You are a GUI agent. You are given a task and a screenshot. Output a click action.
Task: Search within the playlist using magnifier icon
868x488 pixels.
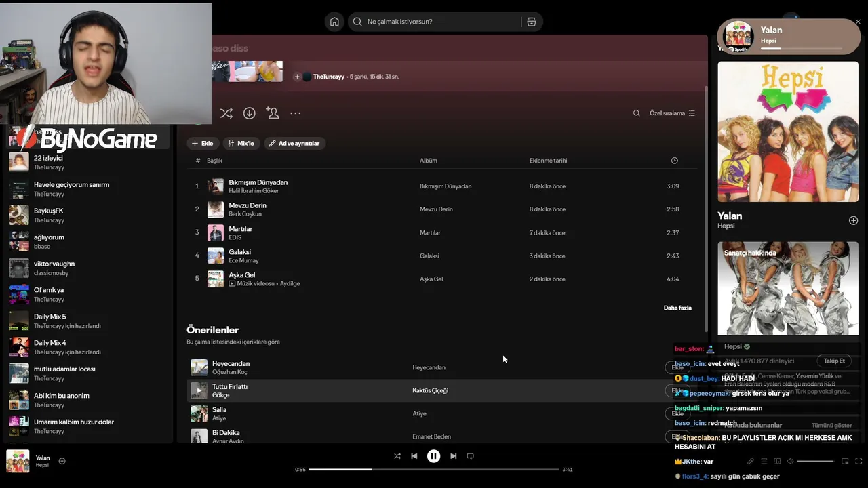[x=636, y=113]
